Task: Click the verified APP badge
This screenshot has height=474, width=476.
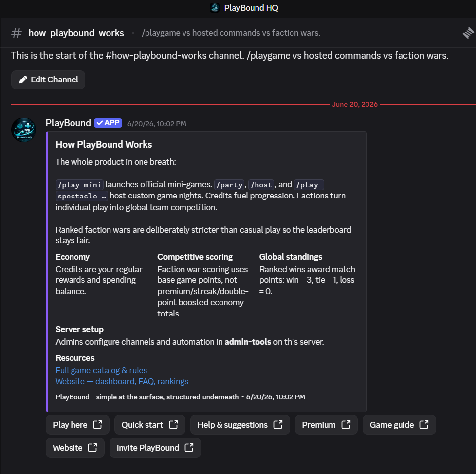Action: [x=108, y=123]
